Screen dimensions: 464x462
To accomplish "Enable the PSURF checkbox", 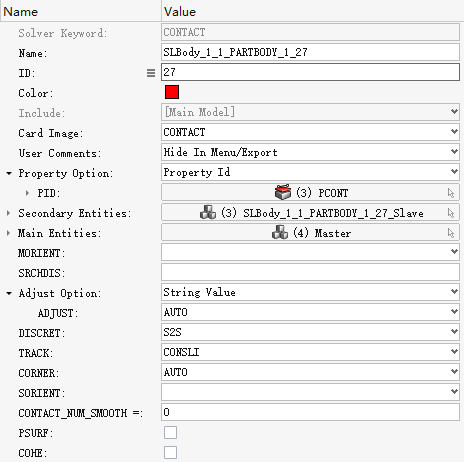I will coord(170,433).
